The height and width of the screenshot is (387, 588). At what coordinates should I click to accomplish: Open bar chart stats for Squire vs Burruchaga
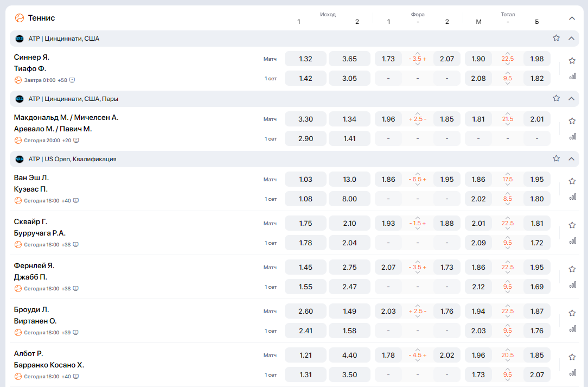572,240
